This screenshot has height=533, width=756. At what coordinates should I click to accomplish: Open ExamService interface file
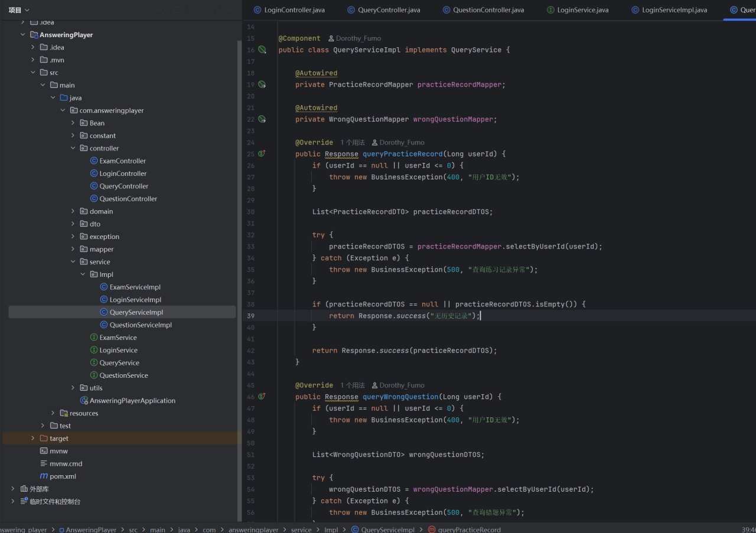(x=113, y=338)
